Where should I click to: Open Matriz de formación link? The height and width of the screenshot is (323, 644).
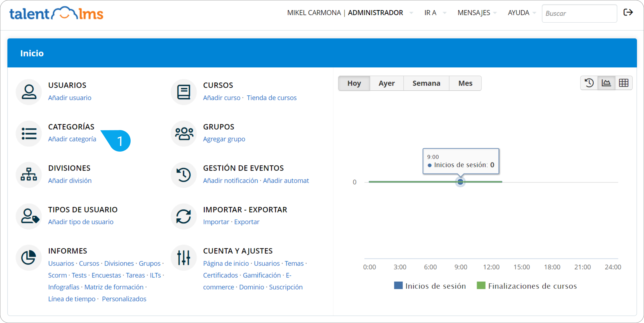114,287
